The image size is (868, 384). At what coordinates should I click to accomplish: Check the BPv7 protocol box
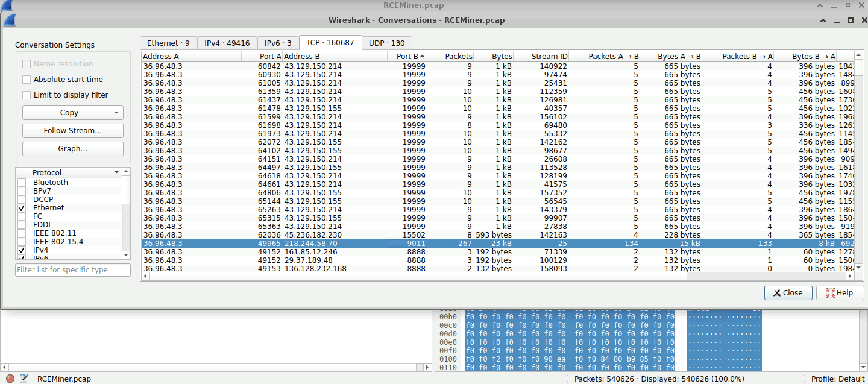(x=22, y=191)
